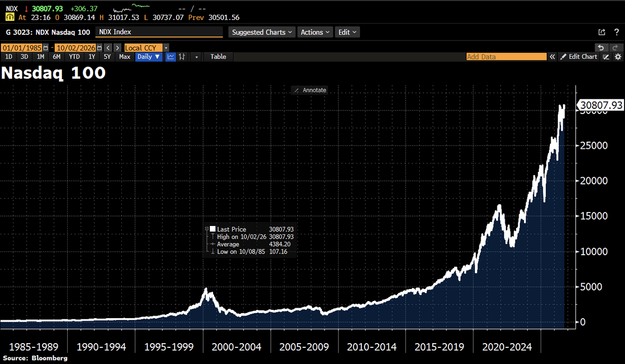
Task: Select the 3D range tab
Action: click(x=24, y=57)
